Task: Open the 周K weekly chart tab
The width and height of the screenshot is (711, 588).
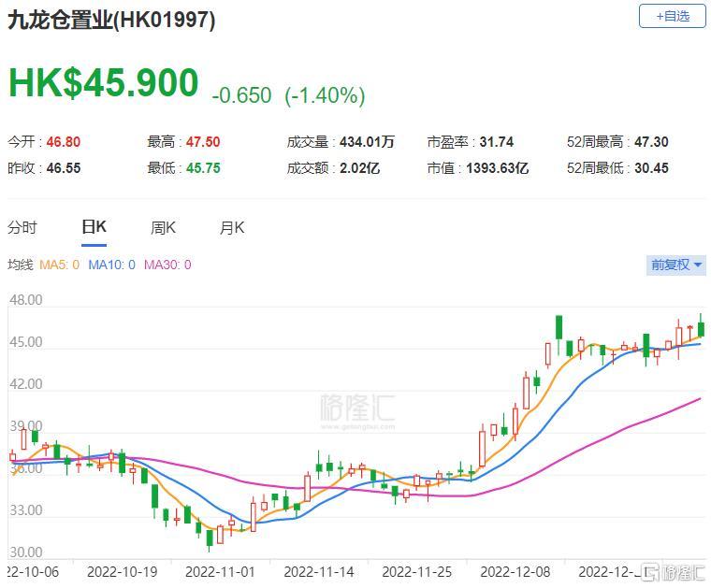Action: point(163,227)
